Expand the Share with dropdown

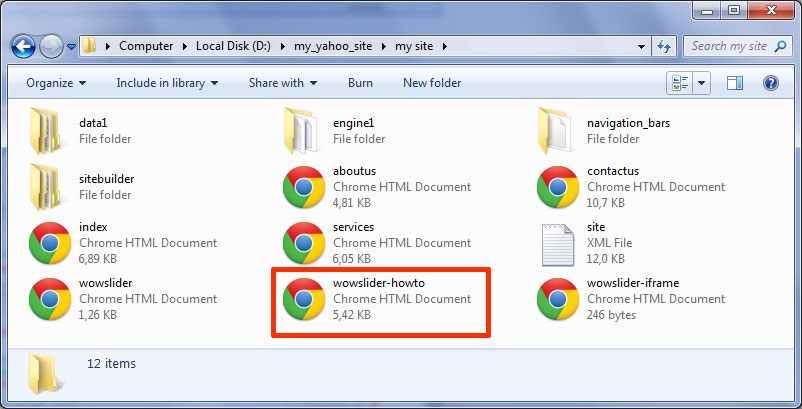(x=283, y=83)
